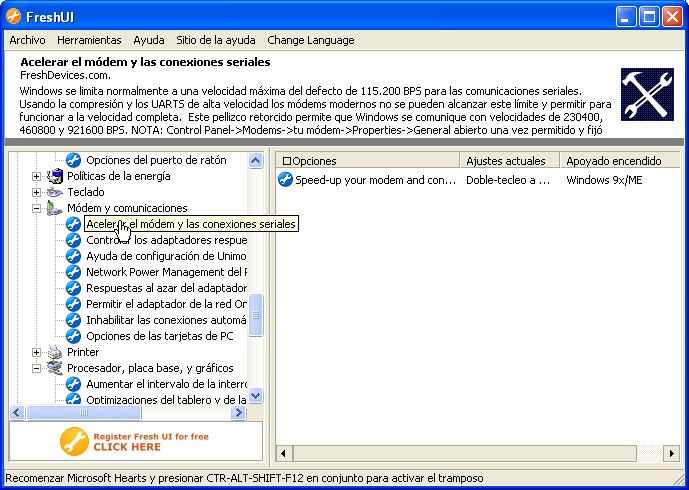Click tree vertical scrollbar down arrow
The image size is (689, 490).
coord(255,396)
